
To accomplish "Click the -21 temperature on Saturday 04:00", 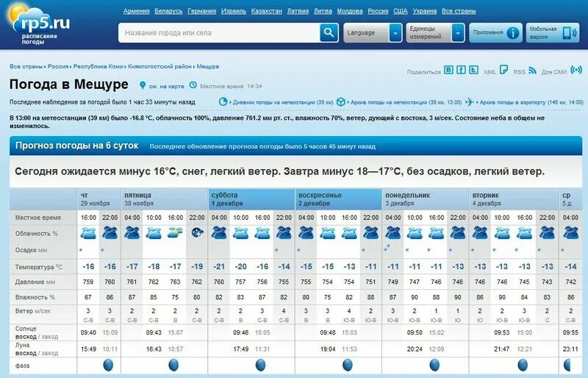I will click(219, 266).
